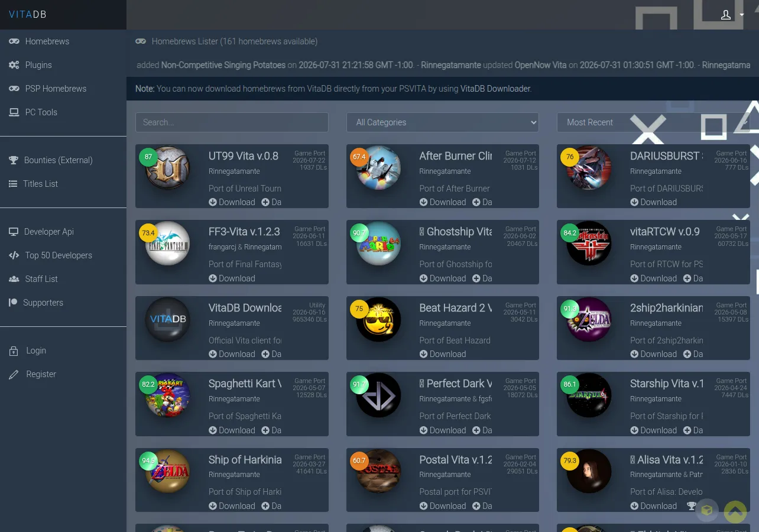Image resolution: width=759 pixels, height=532 pixels.
Task: Click the Download icon in the Postal Vita card
Action: click(x=424, y=506)
